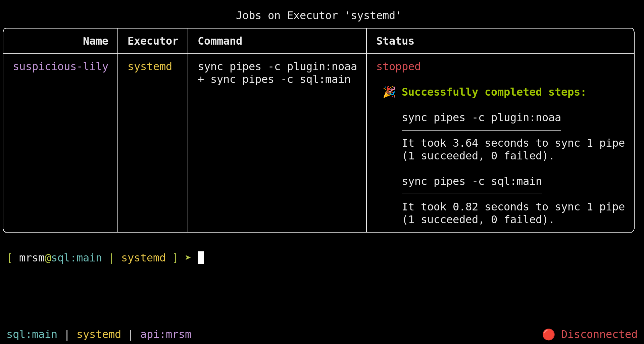Click 'It took 3.64 seconds' message

513,149
